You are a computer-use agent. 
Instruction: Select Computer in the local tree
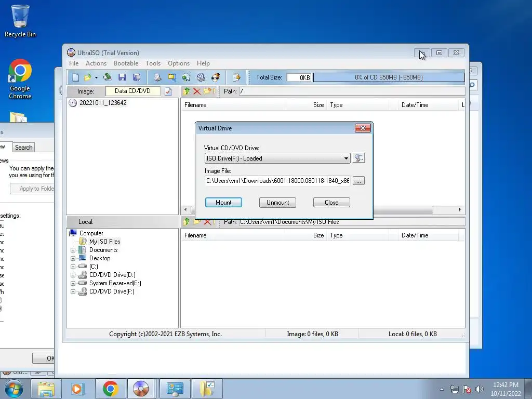91,233
